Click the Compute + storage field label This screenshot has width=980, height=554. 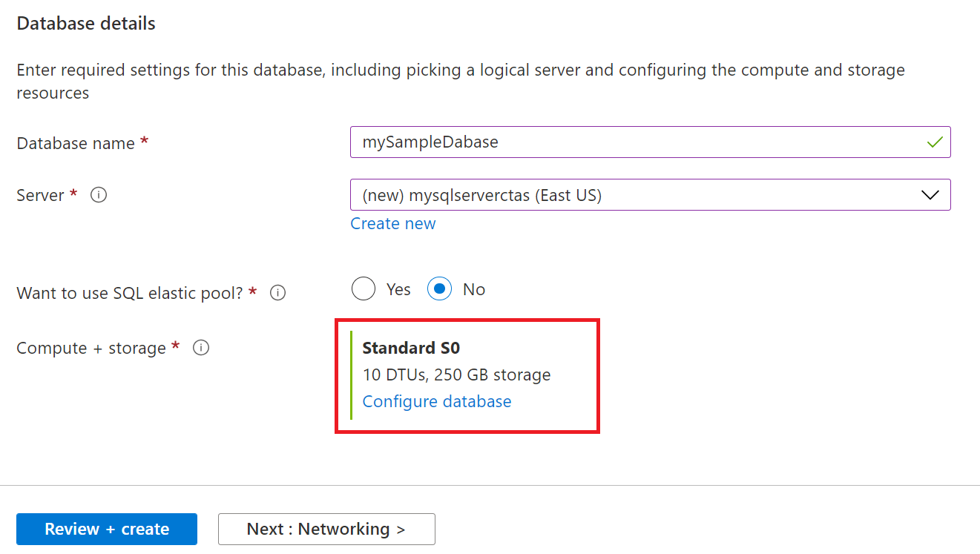[91, 349]
